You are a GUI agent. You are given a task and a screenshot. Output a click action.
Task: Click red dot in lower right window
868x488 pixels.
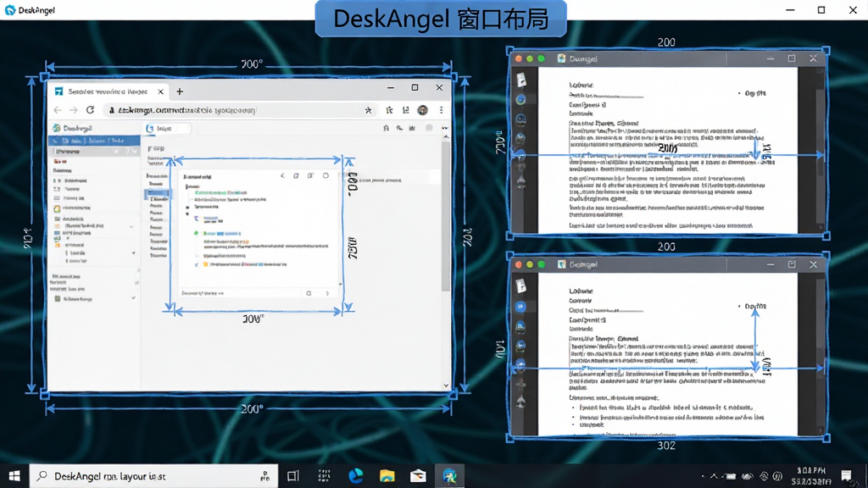519,264
